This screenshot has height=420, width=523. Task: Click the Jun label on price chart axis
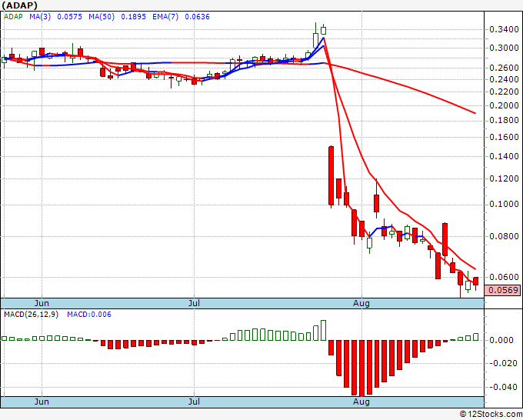coord(42,303)
